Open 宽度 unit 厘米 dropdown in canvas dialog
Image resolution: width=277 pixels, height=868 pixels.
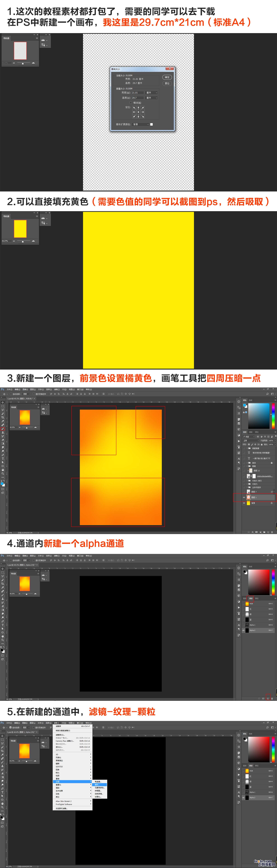click(152, 93)
